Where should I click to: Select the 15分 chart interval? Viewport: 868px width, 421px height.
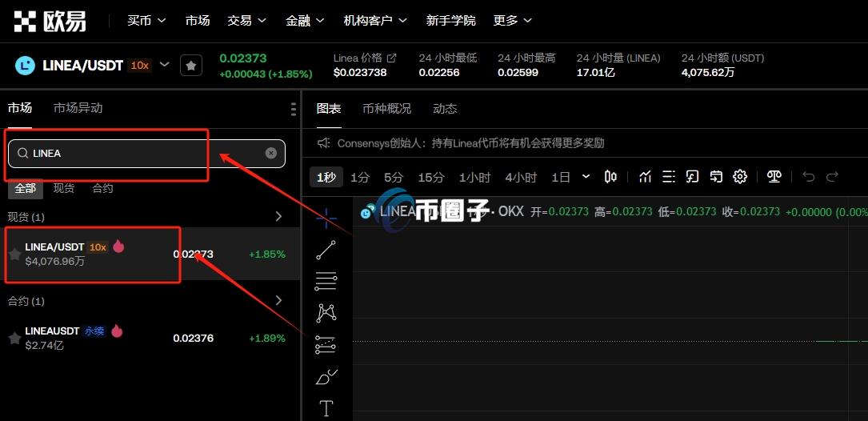tap(431, 177)
